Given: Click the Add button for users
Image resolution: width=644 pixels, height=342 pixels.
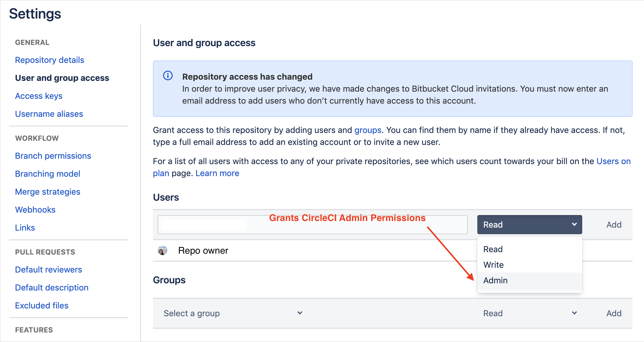Looking at the screenshot, I should tap(614, 225).
